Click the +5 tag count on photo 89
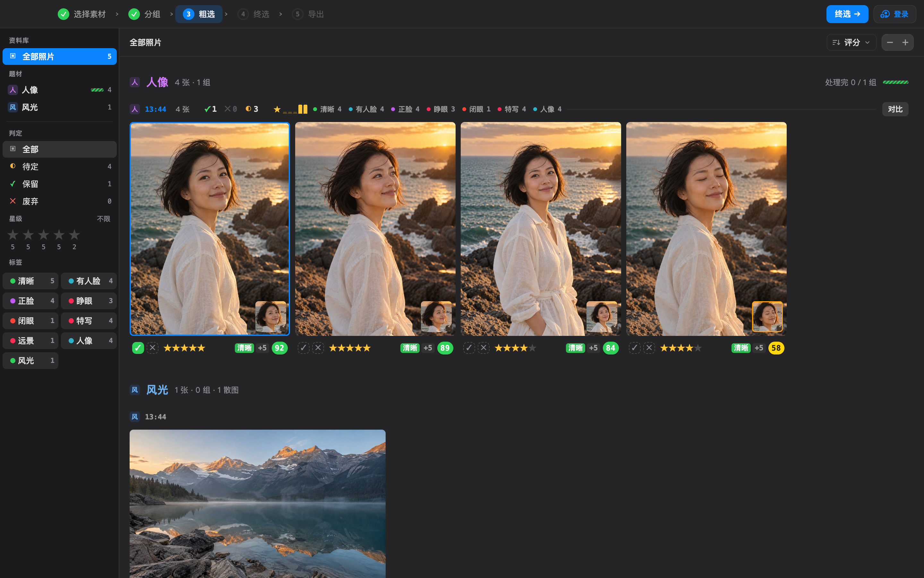The height and width of the screenshot is (578, 924). point(428,348)
